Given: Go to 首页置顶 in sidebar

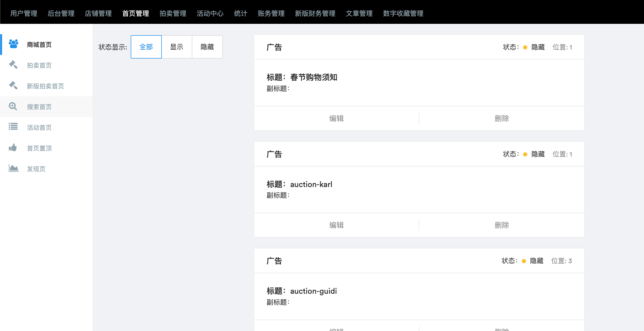Looking at the screenshot, I should 47,148.
